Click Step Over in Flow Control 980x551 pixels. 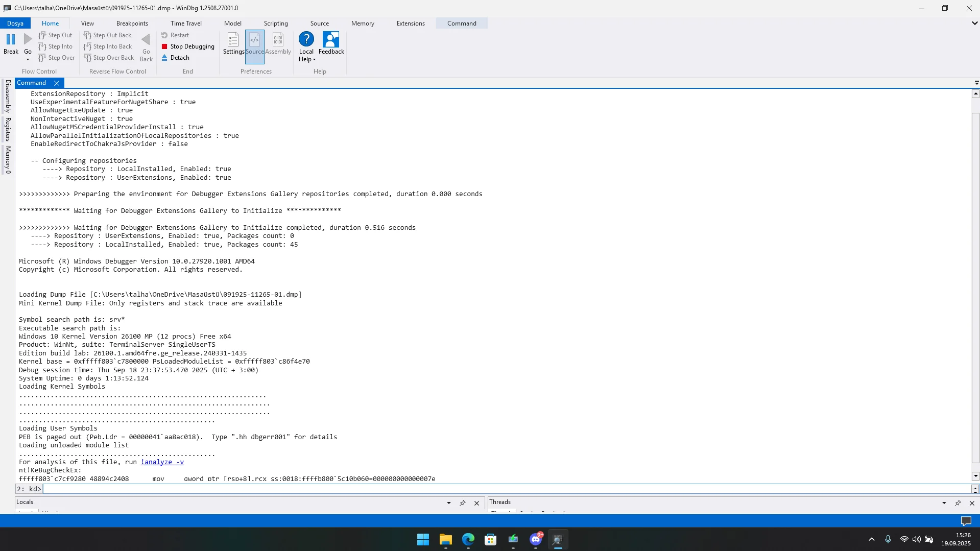[57, 58]
